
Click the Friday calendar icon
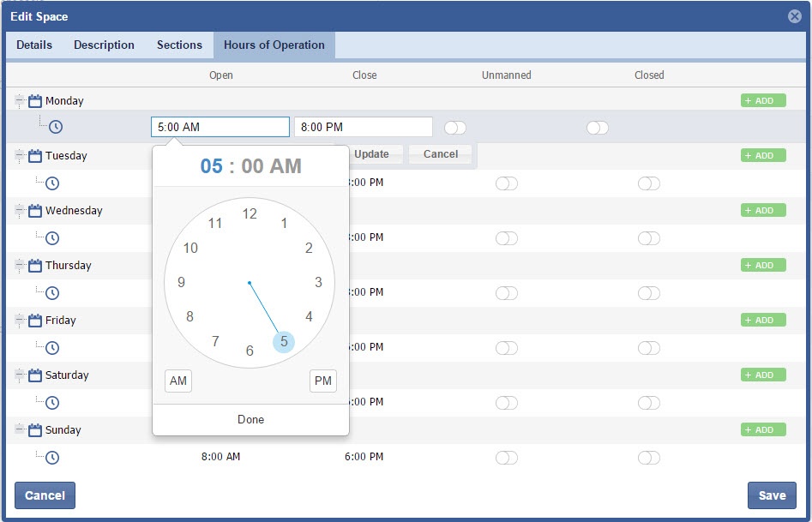pos(35,320)
